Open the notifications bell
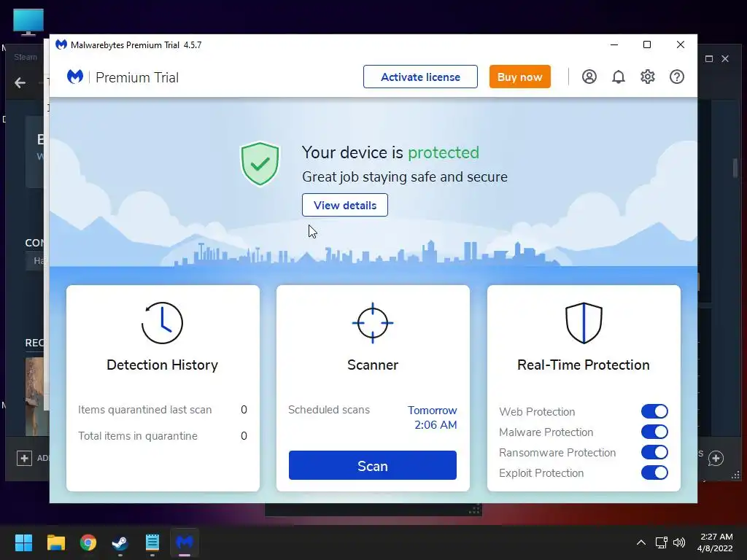Viewport: 747px width, 560px height. (x=619, y=77)
